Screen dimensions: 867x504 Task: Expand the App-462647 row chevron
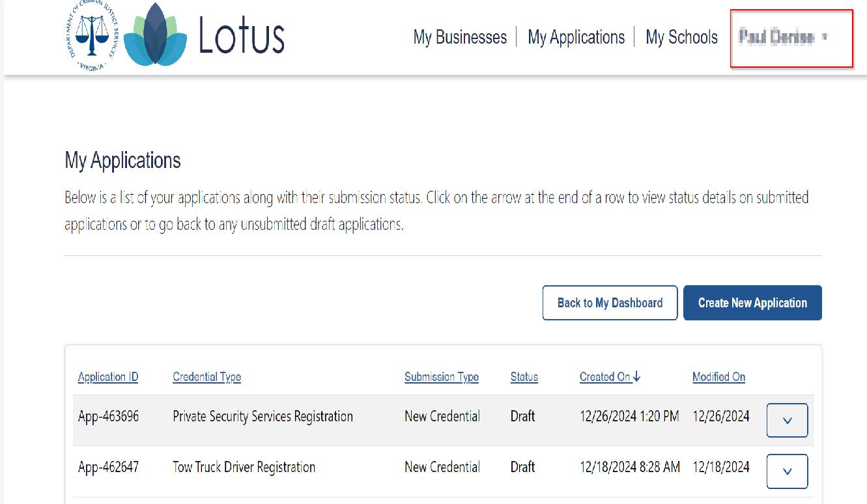(787, 471)
